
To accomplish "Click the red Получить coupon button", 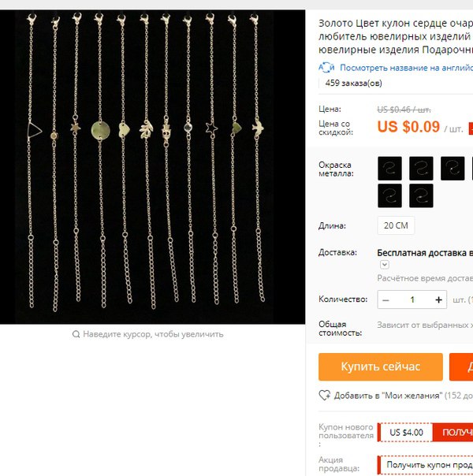I will [x=453, y=432].
